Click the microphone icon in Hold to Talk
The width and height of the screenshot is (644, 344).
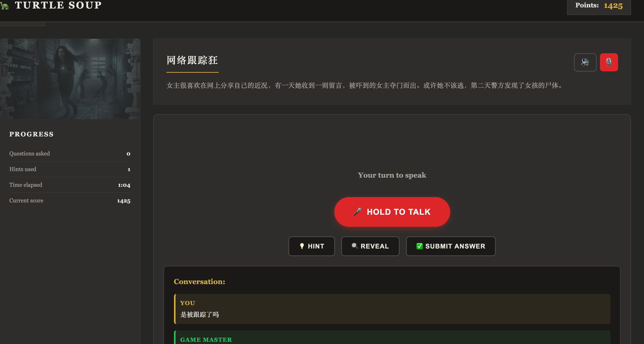point(358,212)
